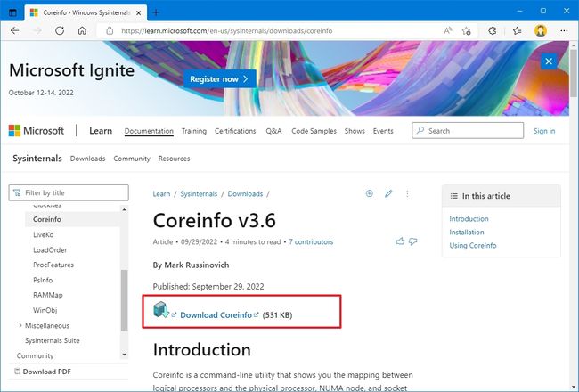Click the Filter by title field

69,192
